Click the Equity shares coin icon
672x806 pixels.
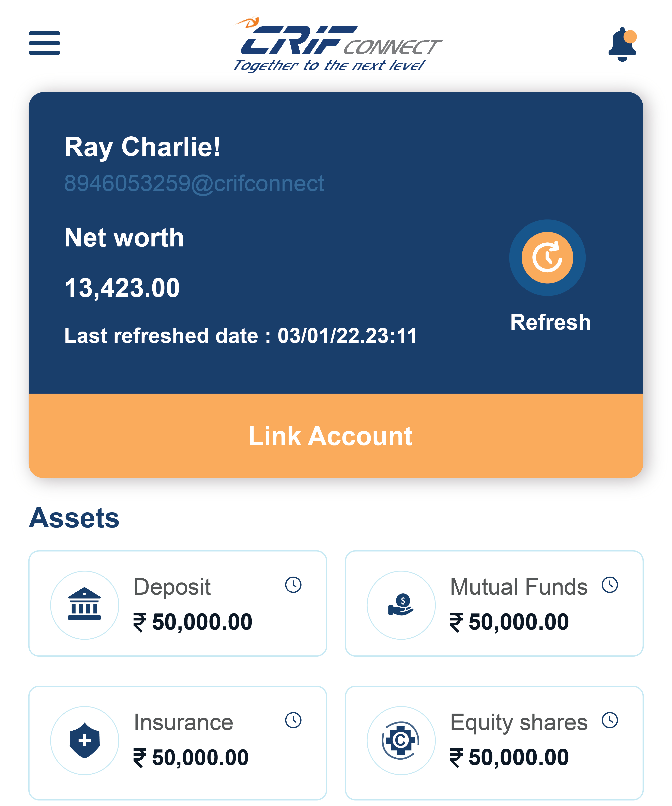[401, 740]
